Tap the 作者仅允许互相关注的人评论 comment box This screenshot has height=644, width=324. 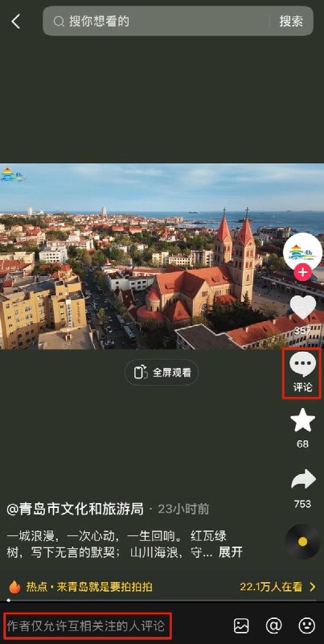click(86, 626)
